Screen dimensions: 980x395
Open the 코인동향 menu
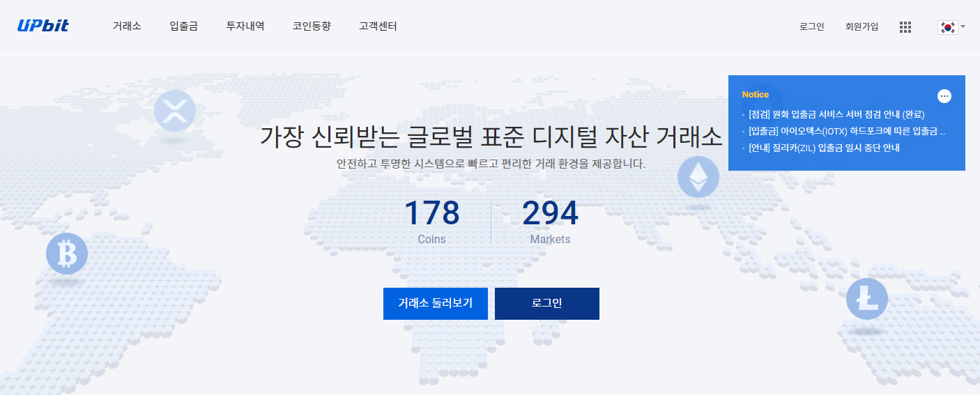pyautogui.click(x=312, y=26)
